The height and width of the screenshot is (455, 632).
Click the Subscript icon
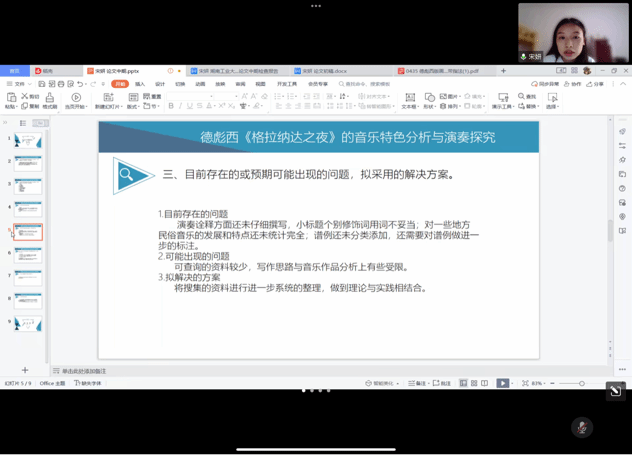231,106
